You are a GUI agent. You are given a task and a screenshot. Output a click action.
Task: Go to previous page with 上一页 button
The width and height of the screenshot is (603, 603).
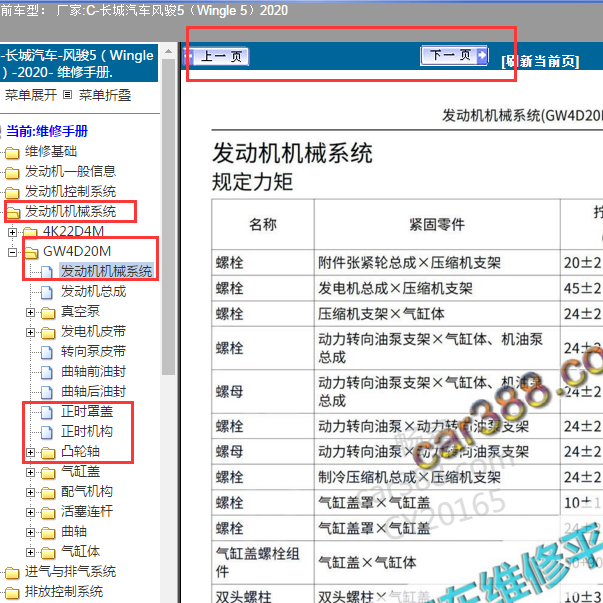tap(216, 57)
